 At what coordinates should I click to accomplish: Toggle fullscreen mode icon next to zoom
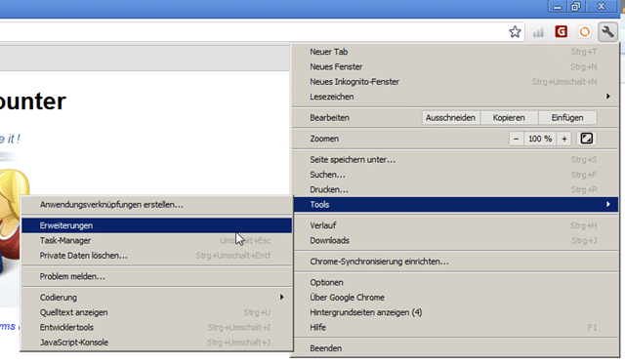(586, 139)
